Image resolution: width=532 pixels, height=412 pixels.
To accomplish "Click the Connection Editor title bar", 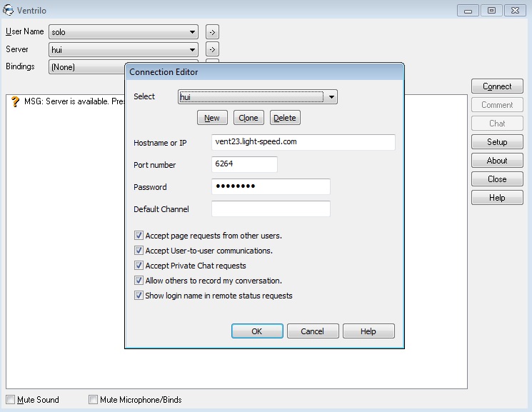I will pos(265,72).
